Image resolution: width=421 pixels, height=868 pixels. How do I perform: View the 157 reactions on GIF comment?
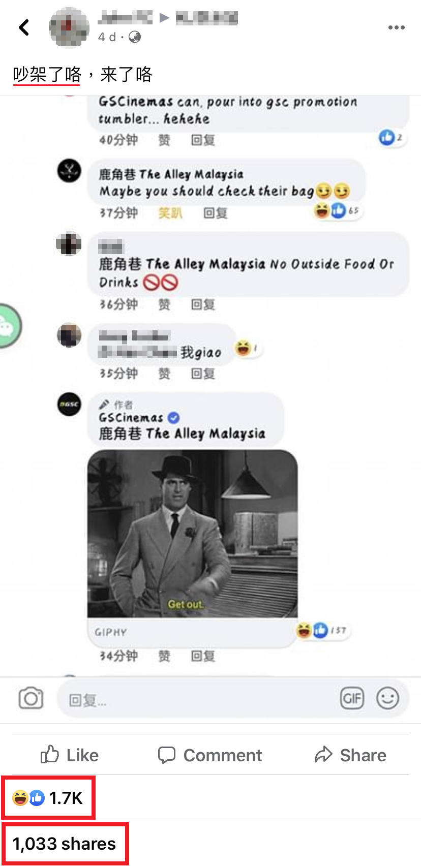point(322,631)
